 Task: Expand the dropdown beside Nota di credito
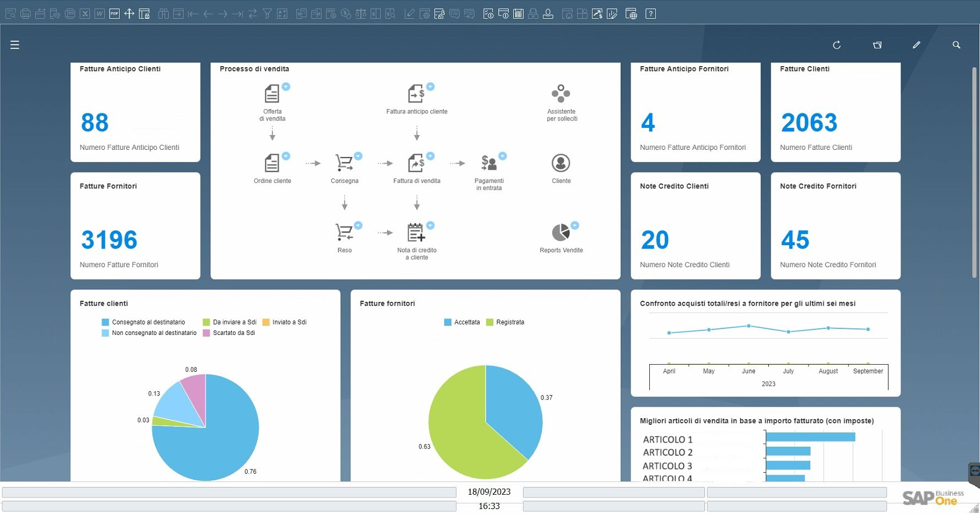pyautogui.click(x=430, y=225)
